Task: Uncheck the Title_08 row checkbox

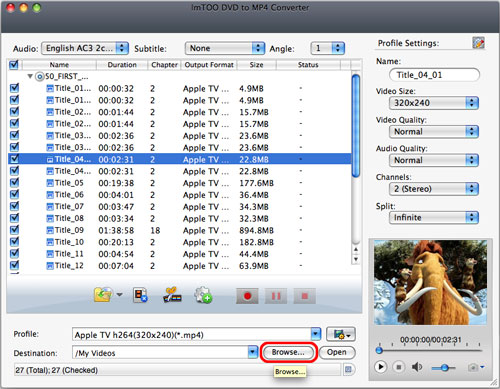Action: (14, 218)
